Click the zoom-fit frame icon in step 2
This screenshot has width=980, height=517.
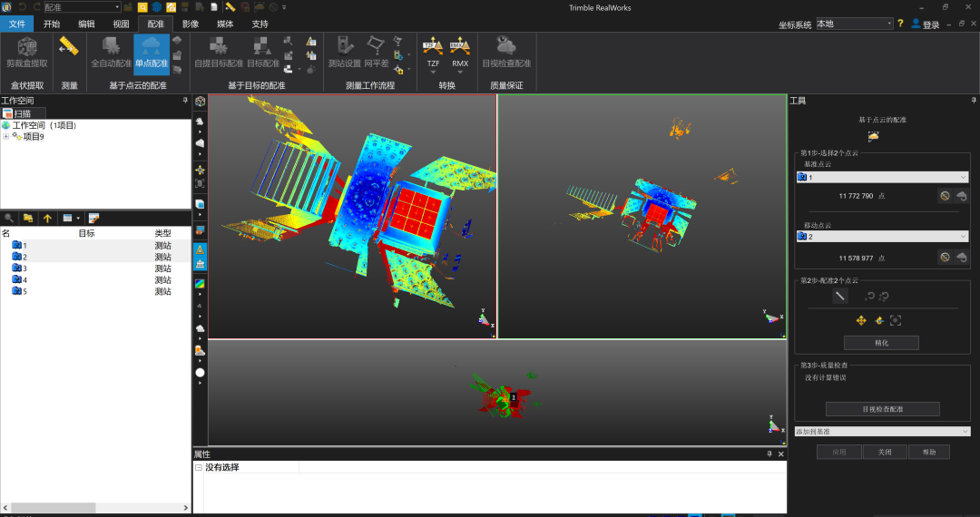[x=896, y=320]
